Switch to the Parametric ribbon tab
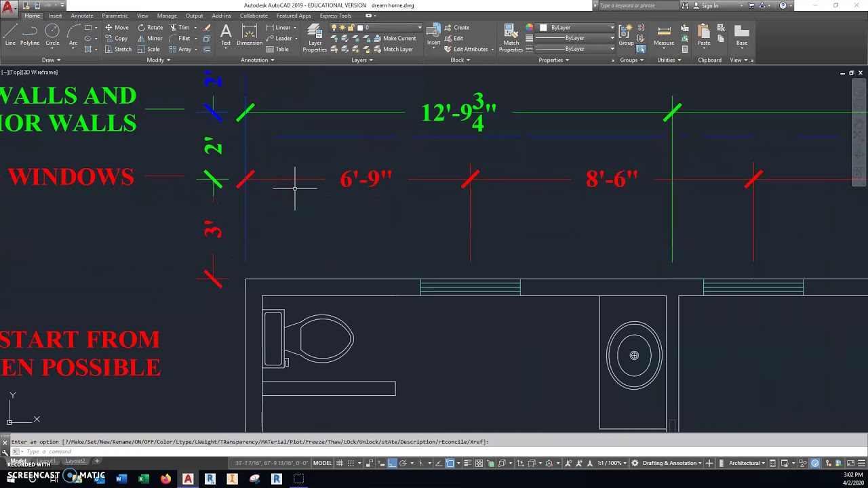The image size is (868, 488). pos(115,16)
